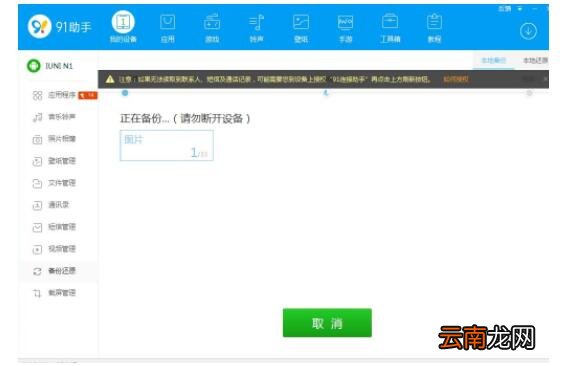The height and width of the screenshot is (366, 572).
Task: Cancel the backup with 取消 button
Action: tap(327, 323)
